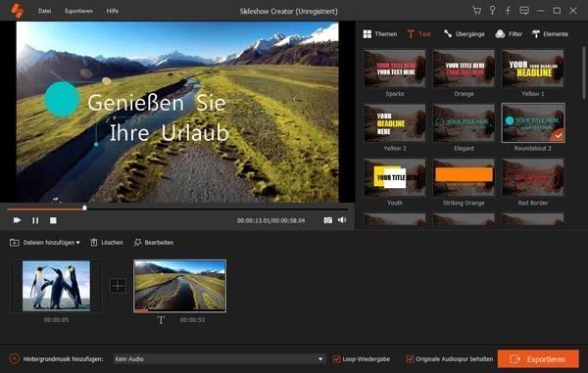Click the transition box between the clips
The image size is (588, 373).
(118, 286)
